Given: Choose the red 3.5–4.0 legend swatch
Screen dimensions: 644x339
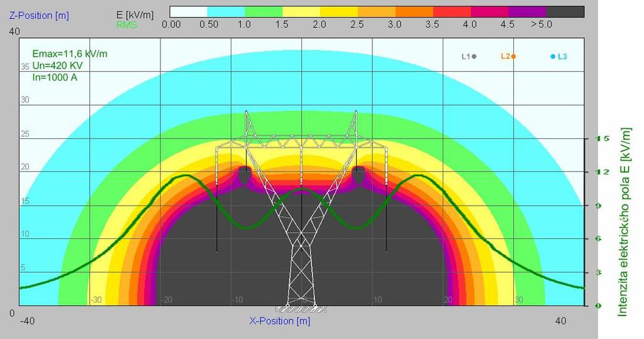Looking at the screenshot, I should click(452, 11).
